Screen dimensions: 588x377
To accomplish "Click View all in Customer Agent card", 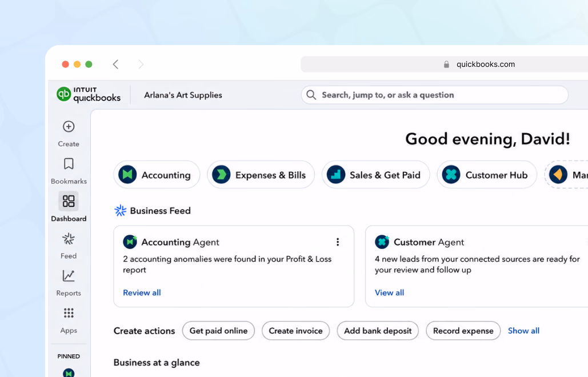I will click(389, 292).
